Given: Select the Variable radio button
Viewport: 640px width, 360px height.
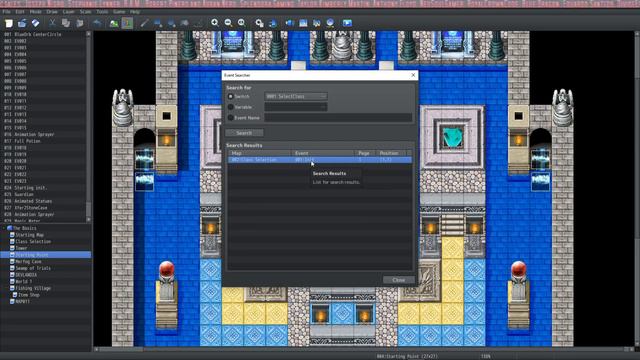Looking at the screenshot, I should (x=231, y=107).
